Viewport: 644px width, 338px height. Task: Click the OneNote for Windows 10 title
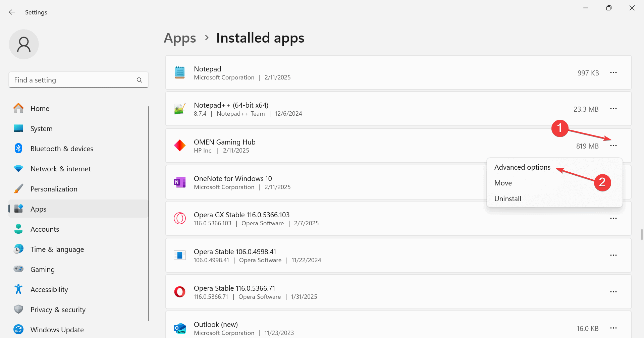point(233,179)
